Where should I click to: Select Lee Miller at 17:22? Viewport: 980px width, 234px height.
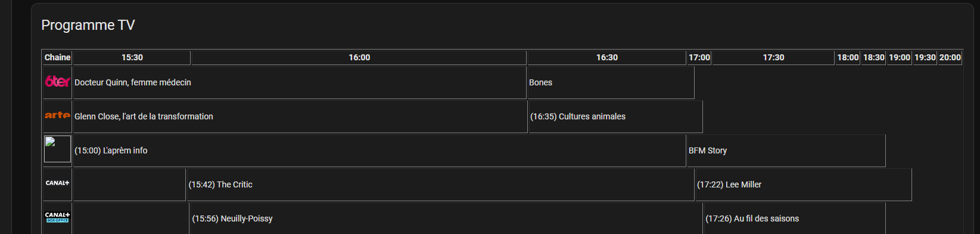click(x=803, y=184)
